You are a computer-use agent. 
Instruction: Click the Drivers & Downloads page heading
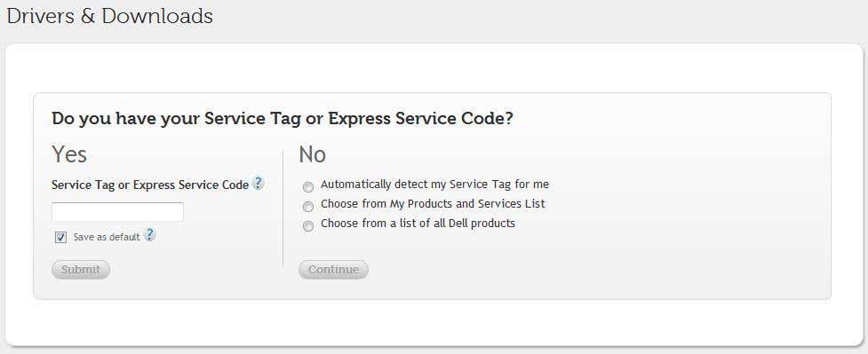tap(109, 16)
